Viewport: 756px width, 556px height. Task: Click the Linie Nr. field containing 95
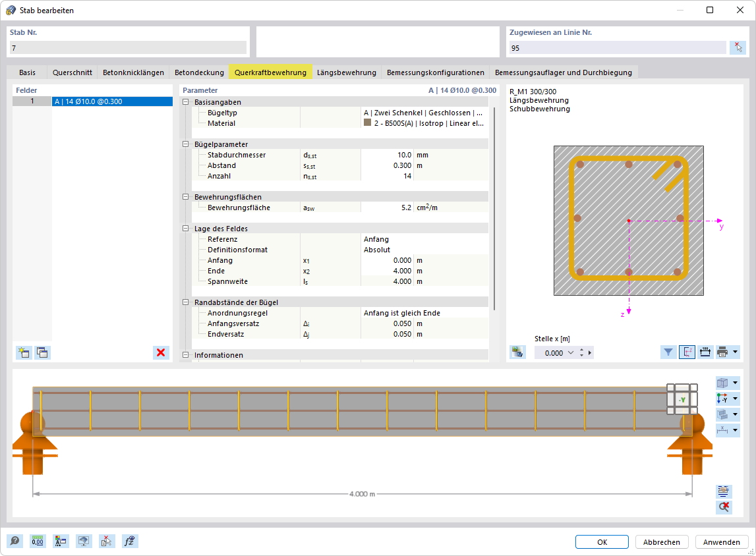tap(618, 47)
